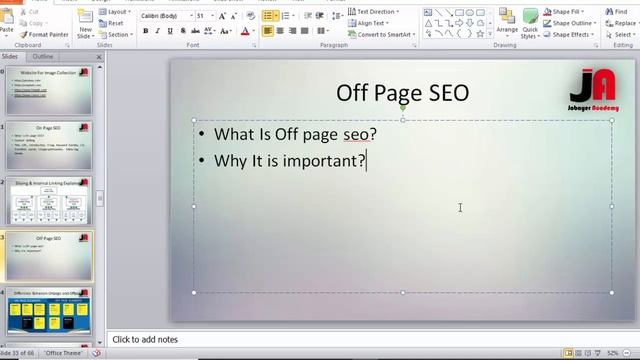Click Convert to SmartArt
This screenshot has width=640, height=360.
coord(382,35)
